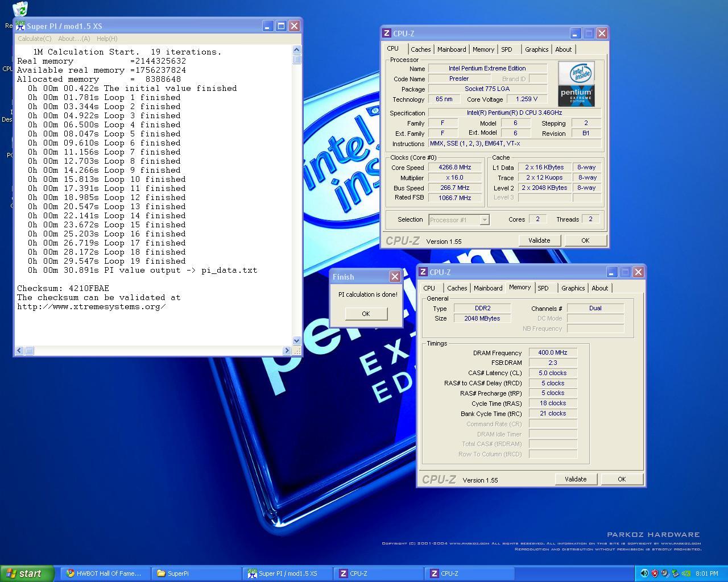Activate second CPU-Z taskbar button
728x582 pixels.
[470, 573]
